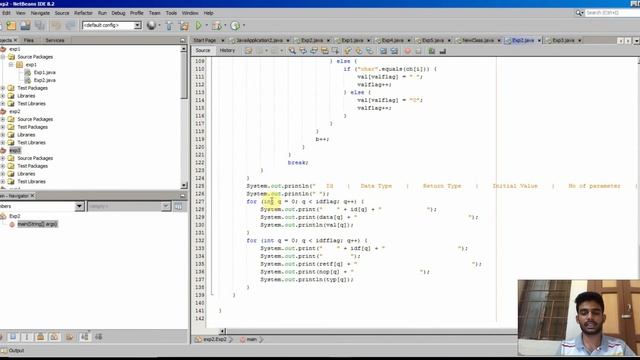Open the Refactor menu
The width and height of the screenshot is (640, 360).
[x=83, y=13]
